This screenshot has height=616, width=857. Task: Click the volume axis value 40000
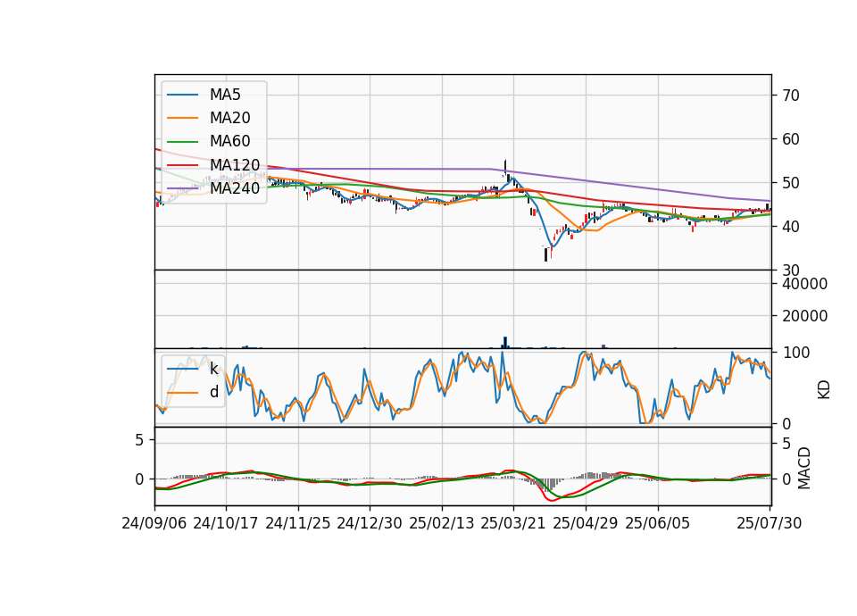point(804,284)
